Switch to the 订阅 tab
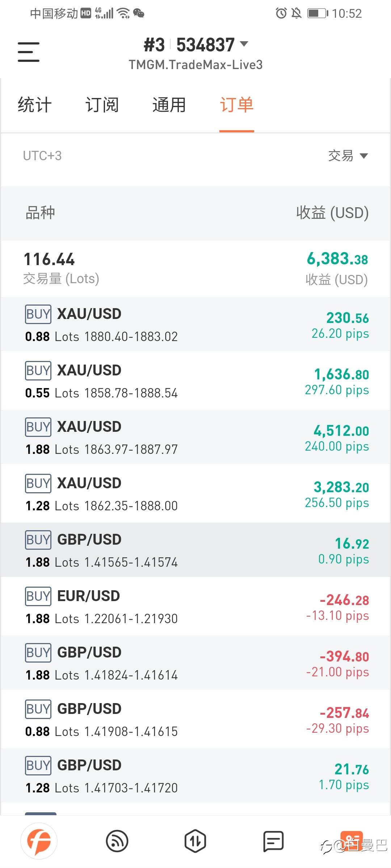Image resolution: width=391 pixels, height=868 pixels. (x=102, y=105)
